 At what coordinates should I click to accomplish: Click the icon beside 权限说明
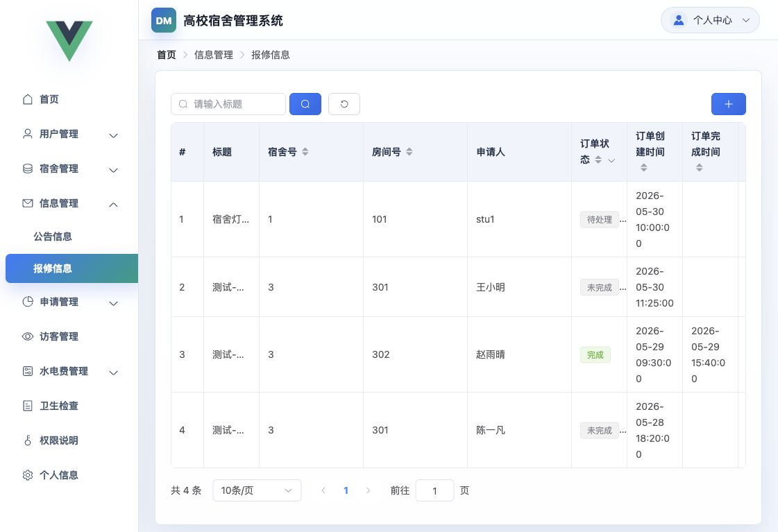(28, 440)
